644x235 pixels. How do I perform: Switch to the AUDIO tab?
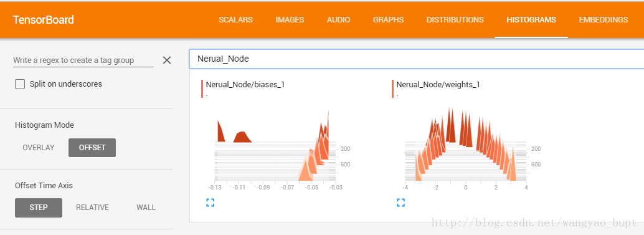[x=338, y=20]
